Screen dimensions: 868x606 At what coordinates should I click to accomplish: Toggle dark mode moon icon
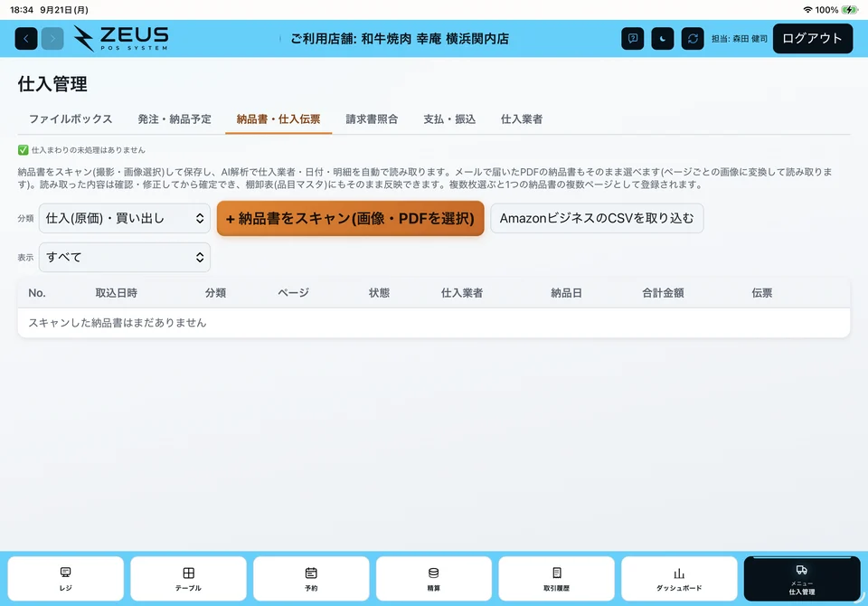[663, 39]
